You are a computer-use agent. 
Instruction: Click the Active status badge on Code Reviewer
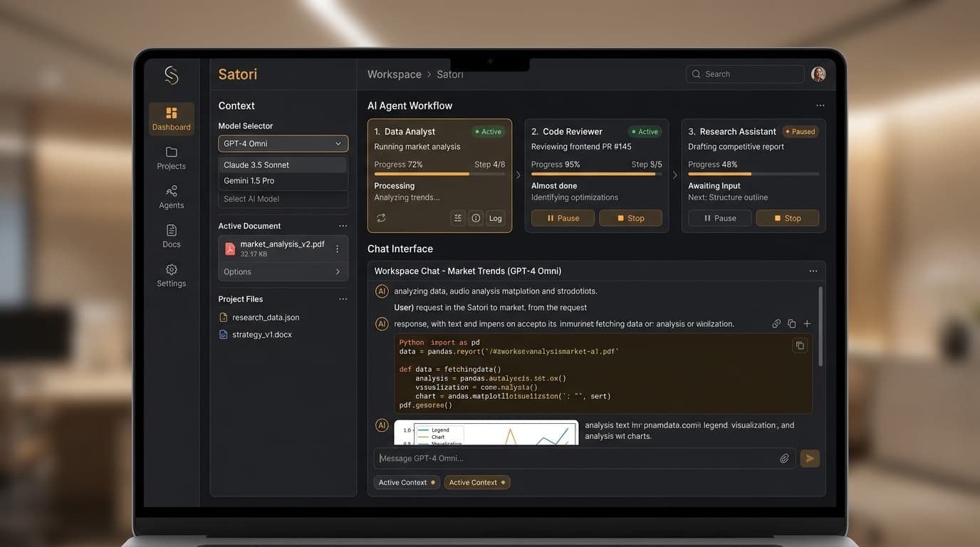[x=645, y=132]
